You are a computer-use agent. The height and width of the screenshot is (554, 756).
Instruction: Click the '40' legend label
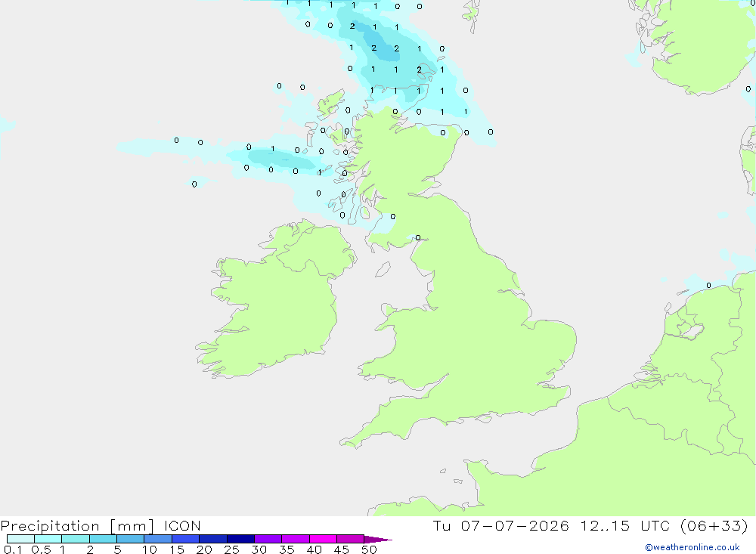coord(314,549)
